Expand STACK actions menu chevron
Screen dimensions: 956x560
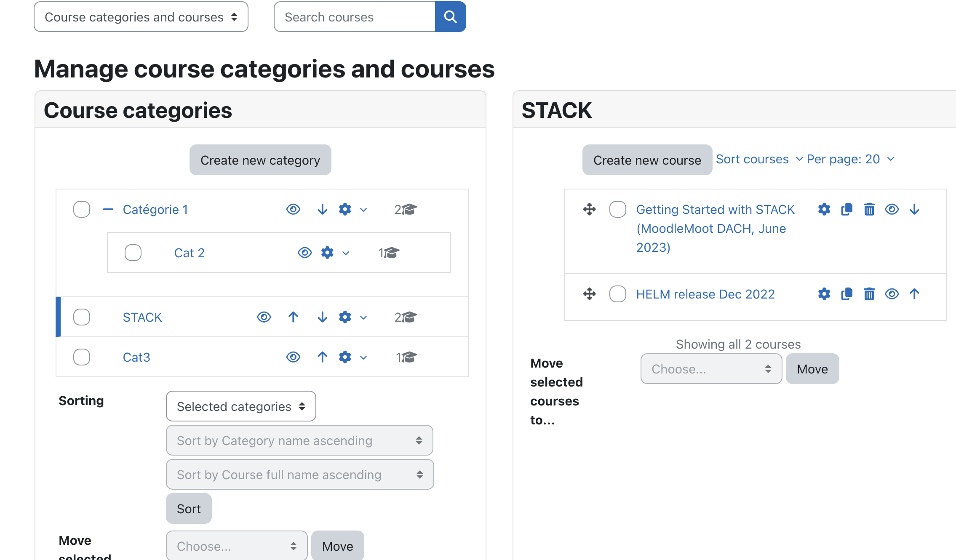click(363, 317)
